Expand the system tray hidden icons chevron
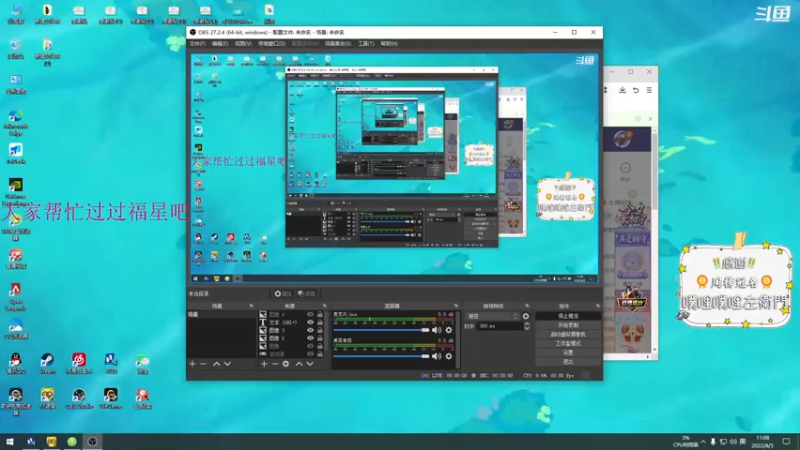This screenshot has width=800, height=450. tap(703, 441)
